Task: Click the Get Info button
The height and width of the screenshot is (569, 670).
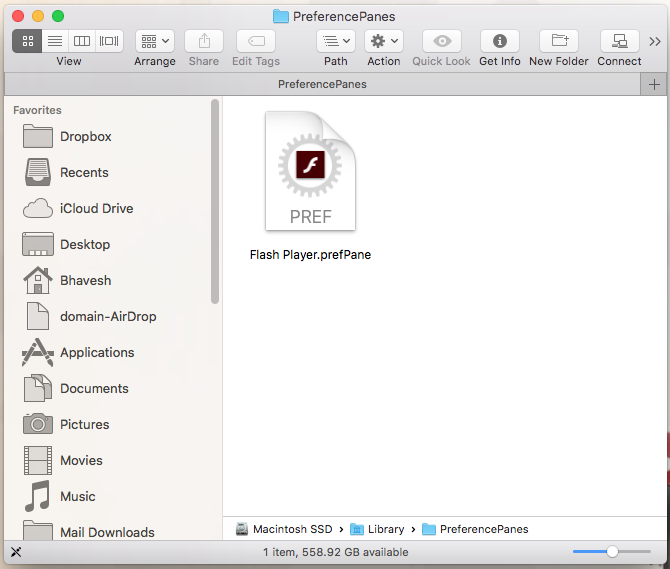Action: [500, 41]
